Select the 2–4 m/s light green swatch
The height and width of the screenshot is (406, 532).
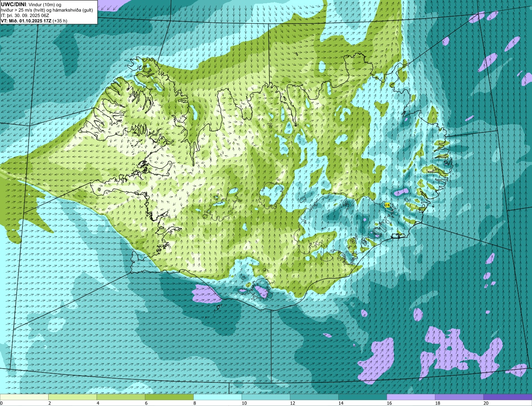[73, 397]
